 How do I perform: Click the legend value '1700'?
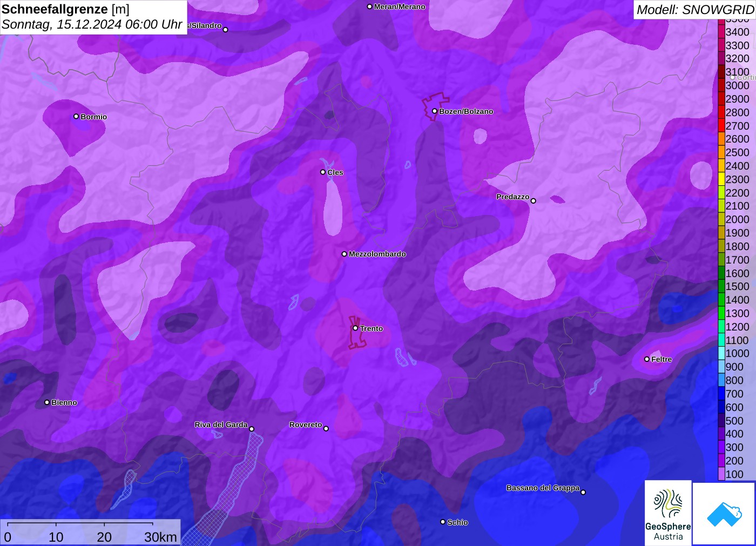point(737,260)
